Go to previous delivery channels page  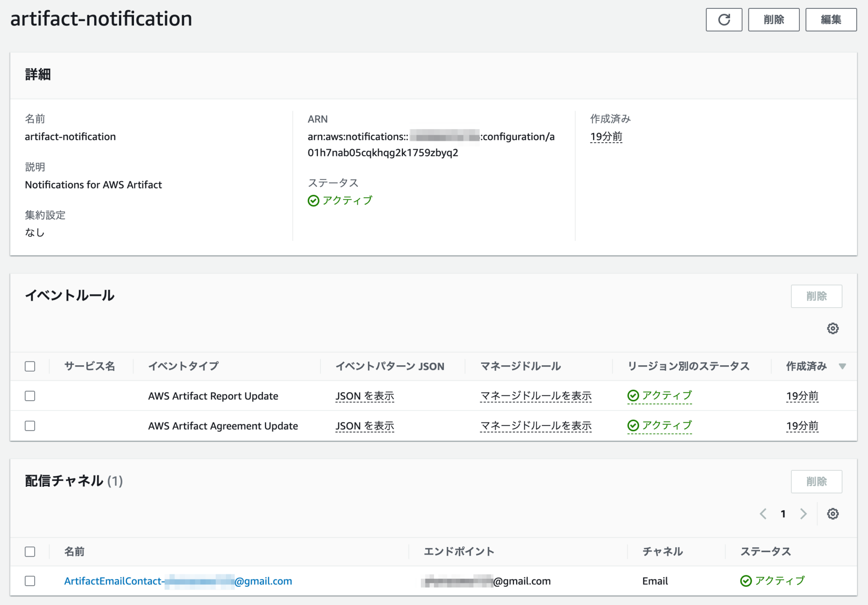(763, 513)
